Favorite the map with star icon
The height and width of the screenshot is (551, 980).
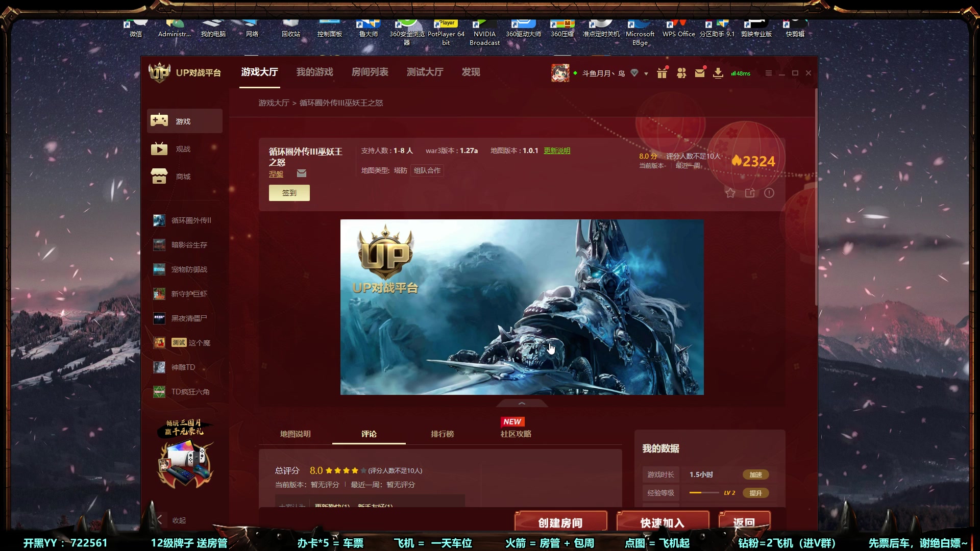[730, 193]
